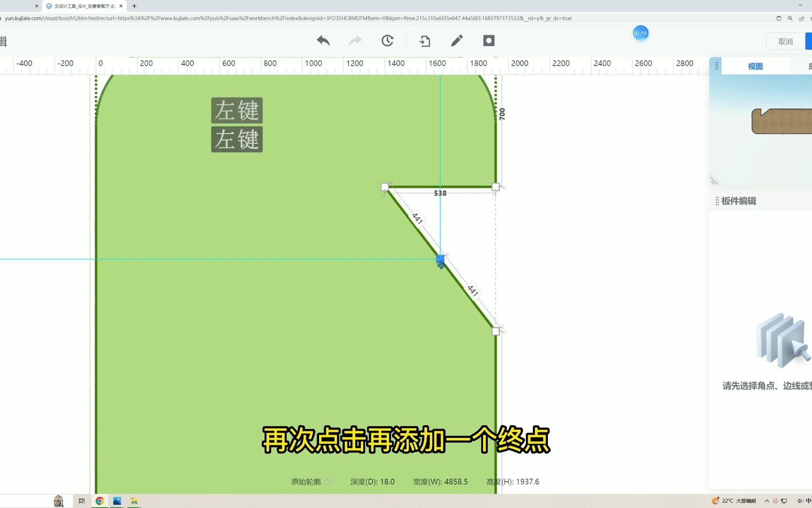Click the statue search highlight icon in taskbar
This screenshot has height=508, width=812.
[59, 501]
